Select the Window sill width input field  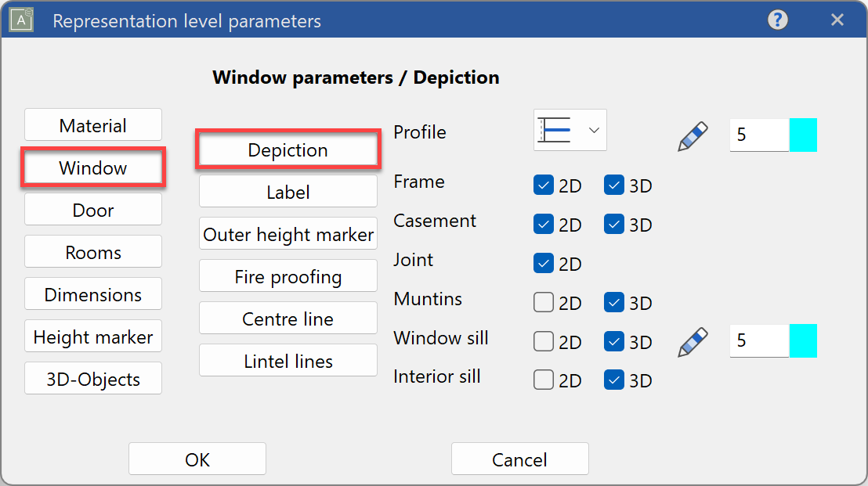point(758,340)
